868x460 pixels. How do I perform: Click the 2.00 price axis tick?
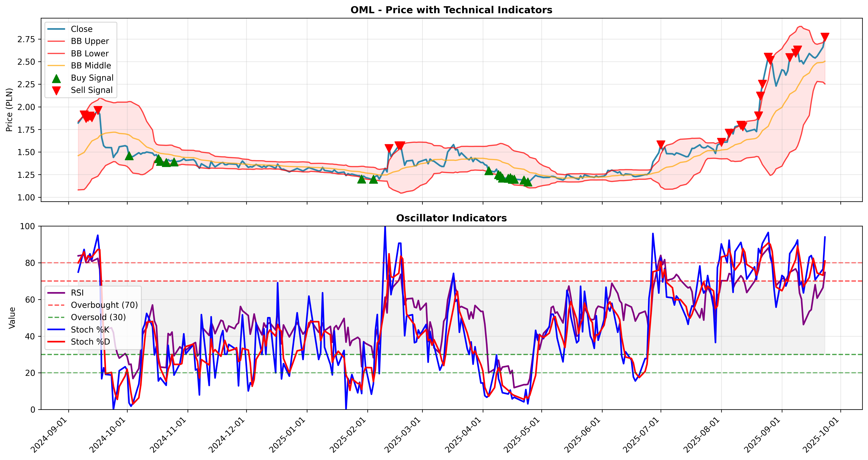[x=26, y=107]
